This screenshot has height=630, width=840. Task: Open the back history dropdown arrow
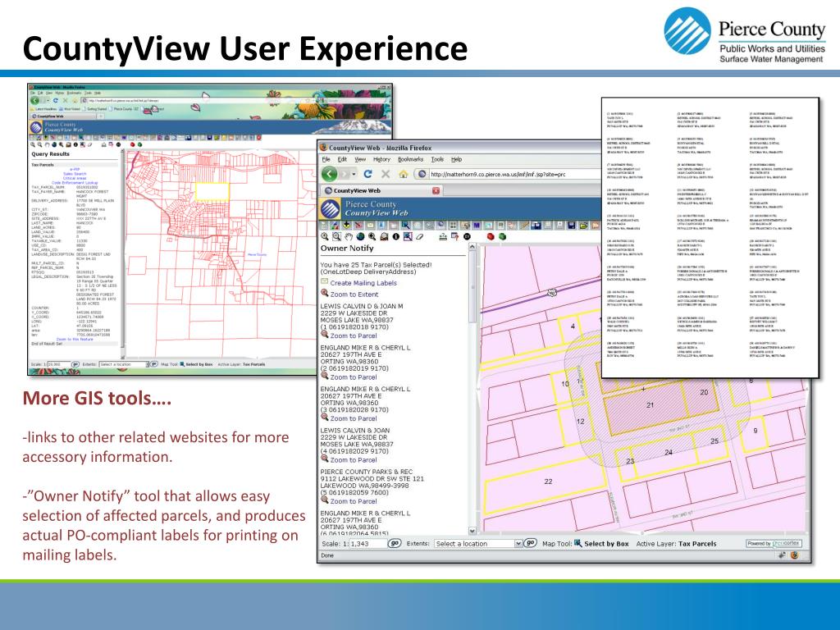click(354, 174)
